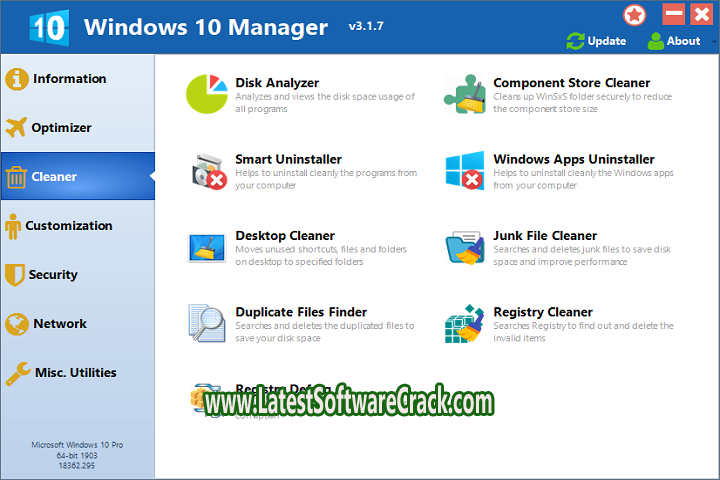720x480 pixels.
Task: Click 'Moves unused shortcuts' description text
Action: [x=321, y=255]
